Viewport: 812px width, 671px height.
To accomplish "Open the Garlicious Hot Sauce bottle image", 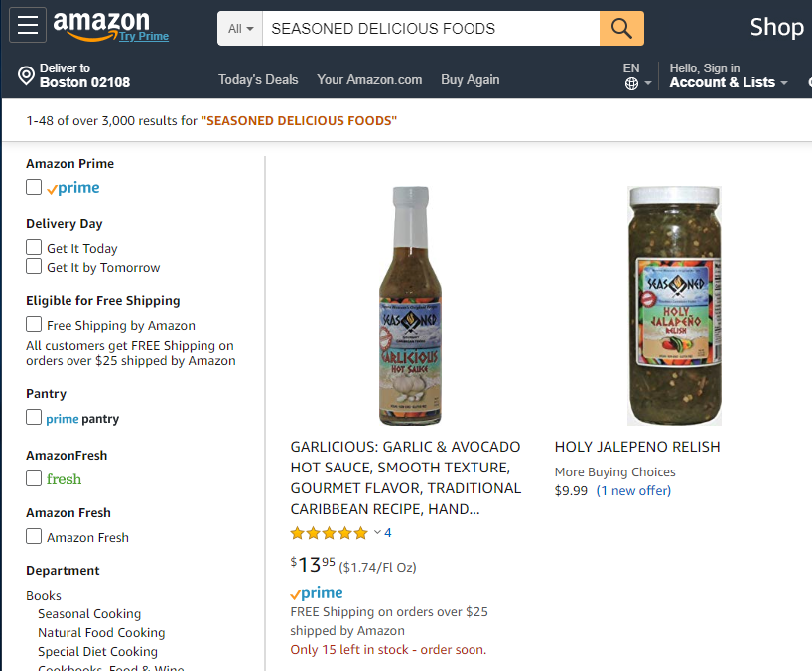I will [x=410, y=306].
